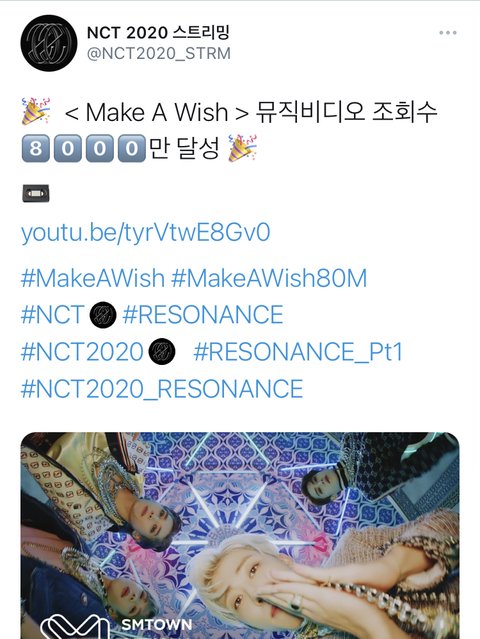Image resolution: width=480 pixels, height=639 pixels.
Task: Open the #MakeAWish80M hashtag
Action: 269,278
